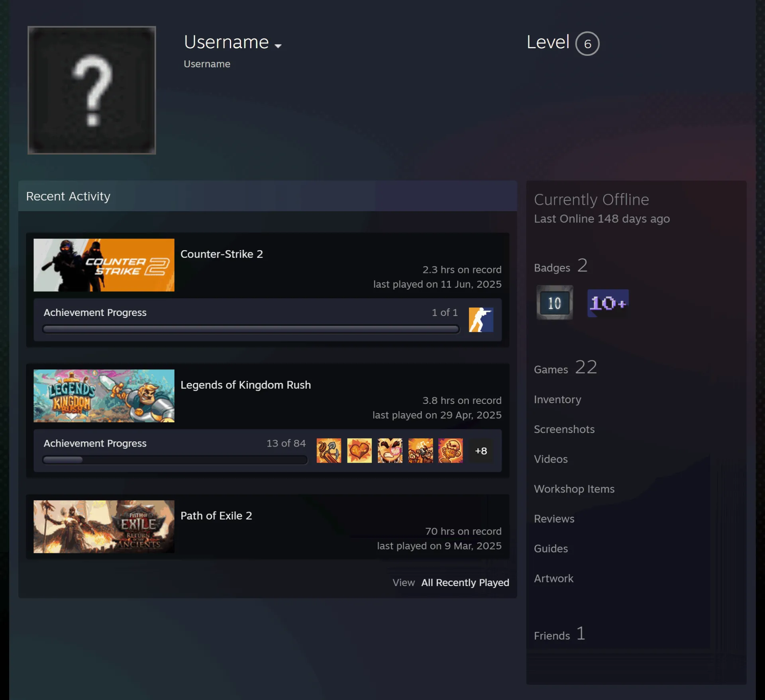Open the Counter-Strike 2 title link
The height and width of the screenshot is (700, 765).
222,254
